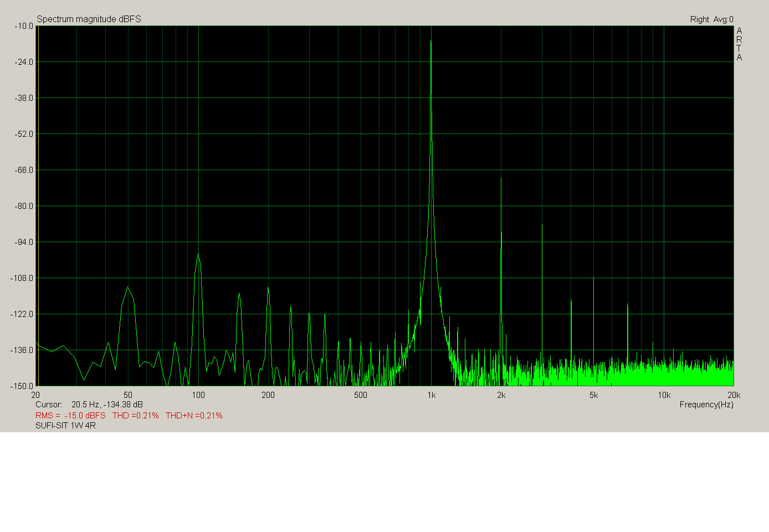Click the -66.0 y-axis label
Screen dimensions: 769x532
pos(24,170)
